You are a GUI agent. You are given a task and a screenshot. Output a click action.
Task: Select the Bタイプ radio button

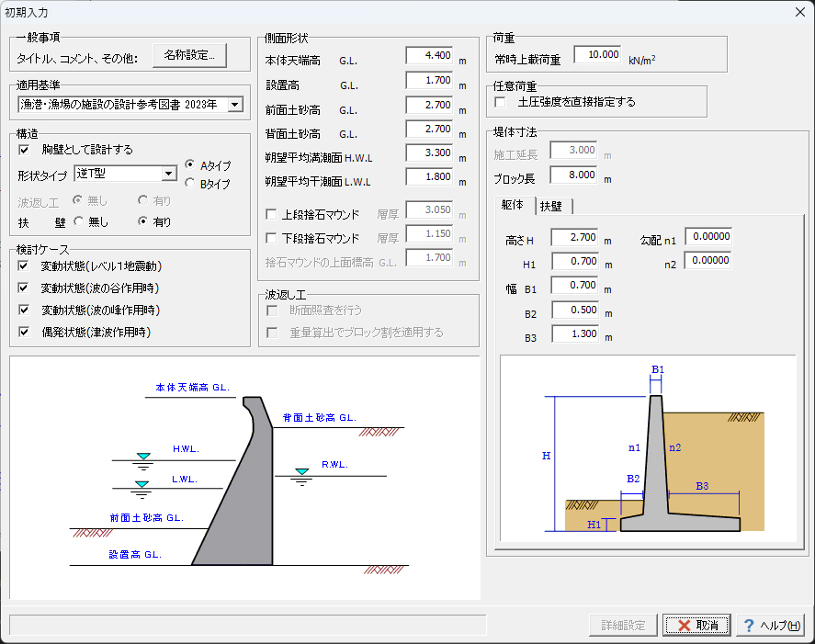[x=190, y=183]
